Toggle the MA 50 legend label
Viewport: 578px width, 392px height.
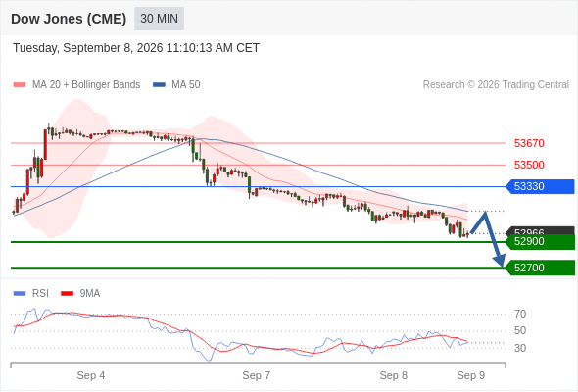[186, 85]
